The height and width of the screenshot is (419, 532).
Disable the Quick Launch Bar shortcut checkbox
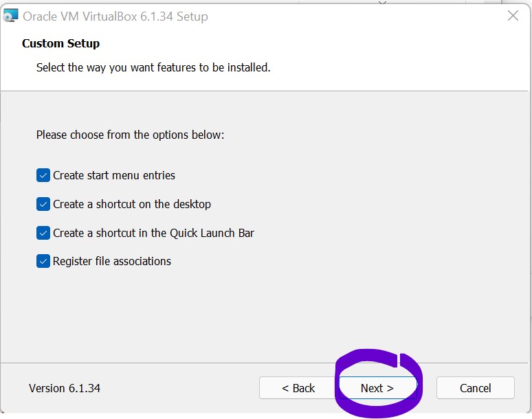[43, 233]
